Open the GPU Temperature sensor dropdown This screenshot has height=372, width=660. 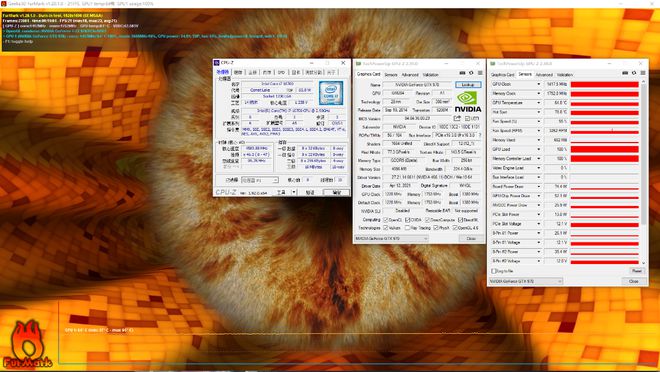coord(538,103)
